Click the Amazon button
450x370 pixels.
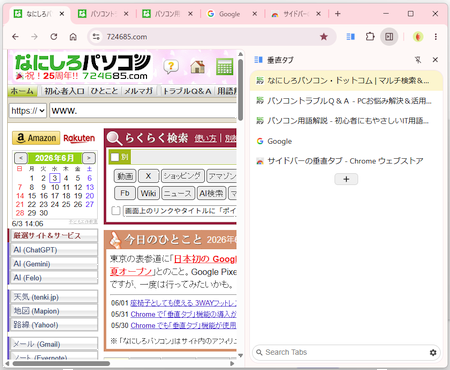click(x=36, y=138)
